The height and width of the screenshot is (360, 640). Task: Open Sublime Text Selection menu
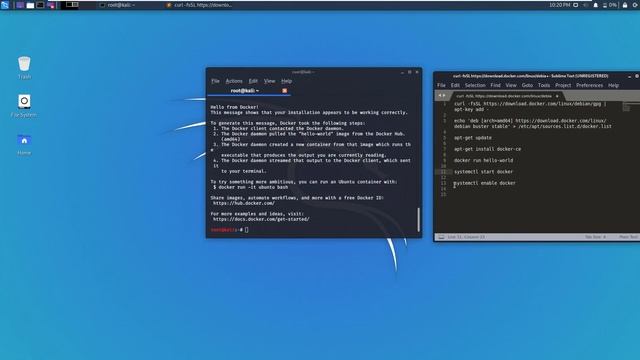pos(475,85)
